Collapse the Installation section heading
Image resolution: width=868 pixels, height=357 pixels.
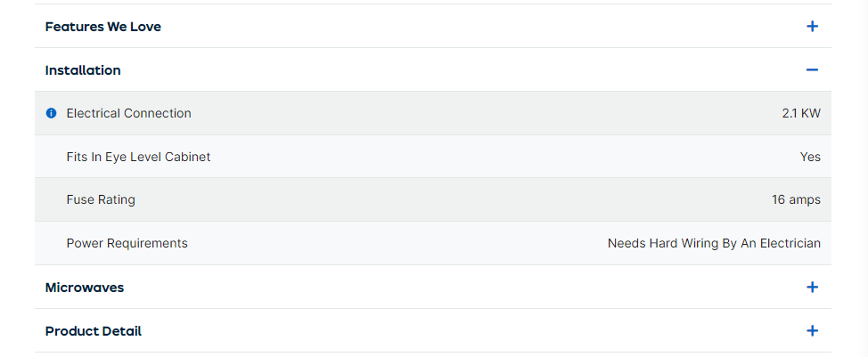click(83, 70)
